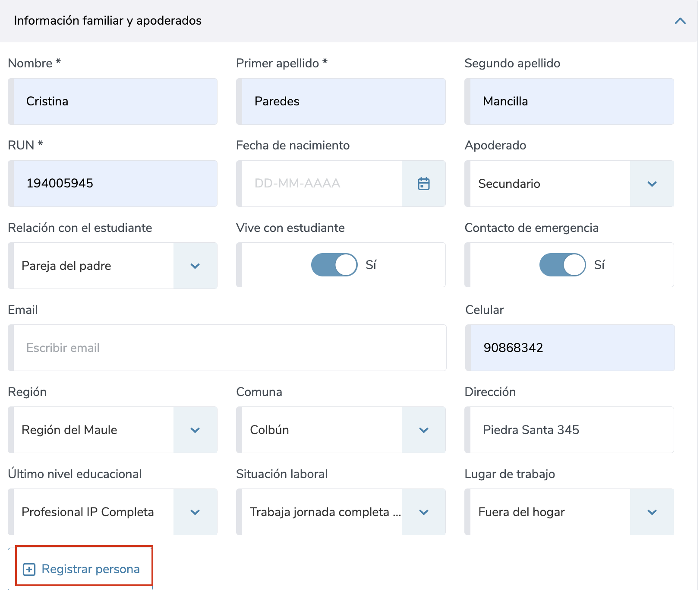The height and width of the screenshot is (590, 700).
Task: Click the calendar icon for Fecha de nacimiento
Action: click(x=423, y=184)
